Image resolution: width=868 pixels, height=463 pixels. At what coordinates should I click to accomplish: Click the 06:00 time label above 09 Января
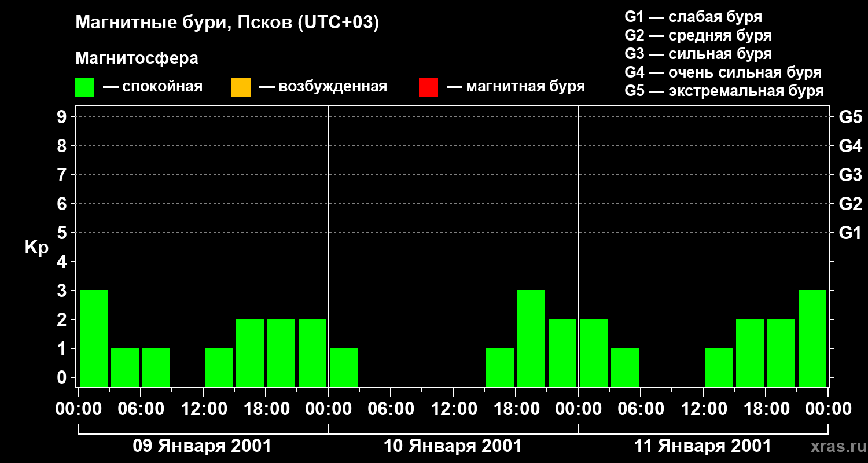coord(141,409)
